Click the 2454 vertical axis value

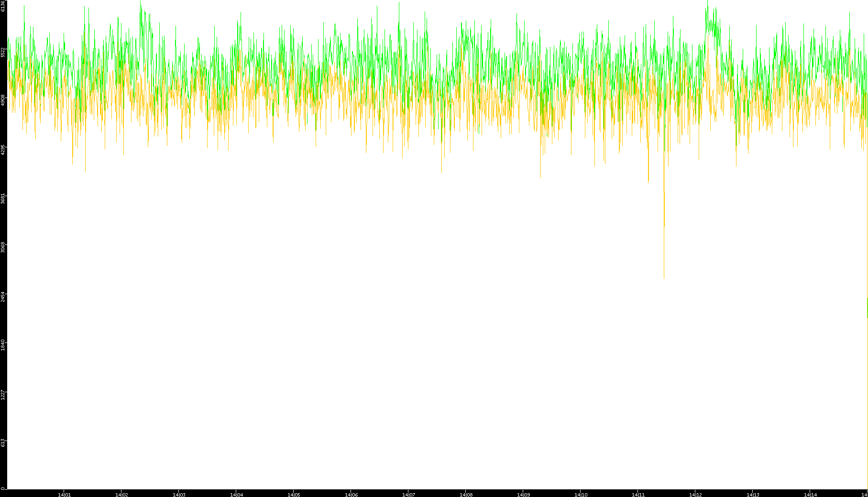(x=3, y=297)
